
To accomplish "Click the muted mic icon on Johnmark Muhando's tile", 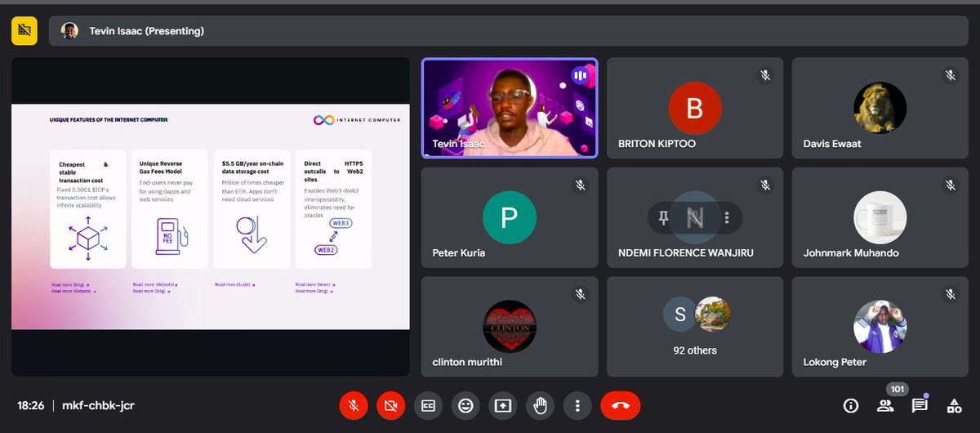I will (x=950, y=185).
